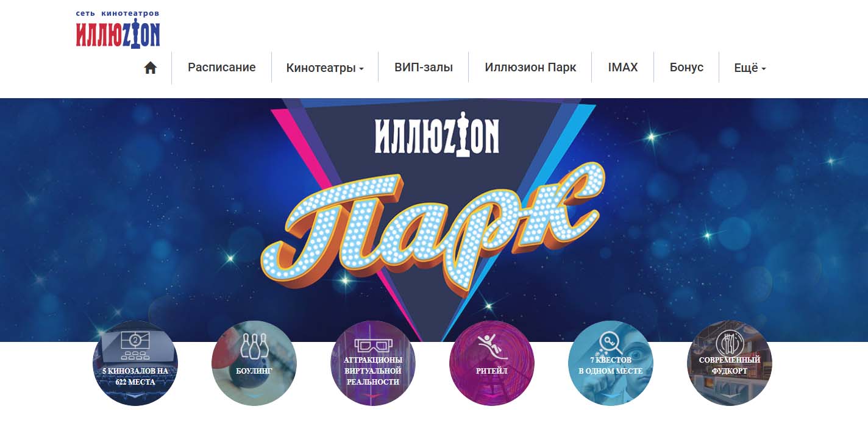Select the bowling pins icon
This screenshot has width=868, height=434.
tap(254, 346)
